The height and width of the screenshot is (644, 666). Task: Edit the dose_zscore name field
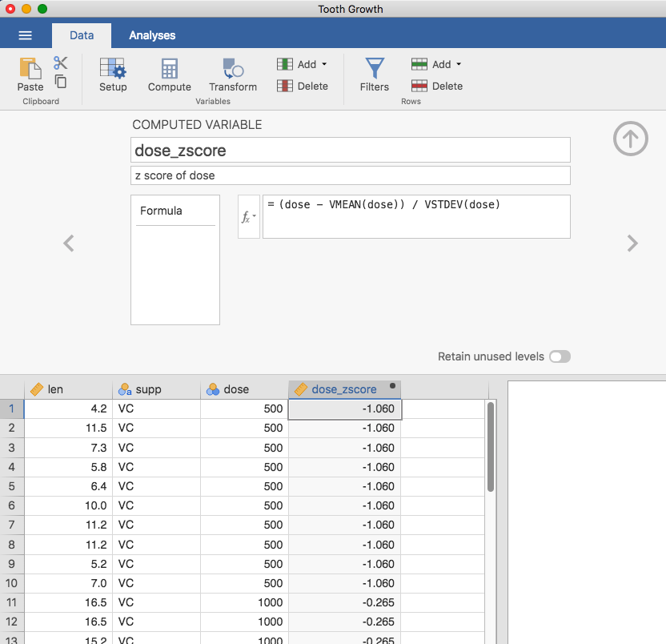click(x=351, y=150)
